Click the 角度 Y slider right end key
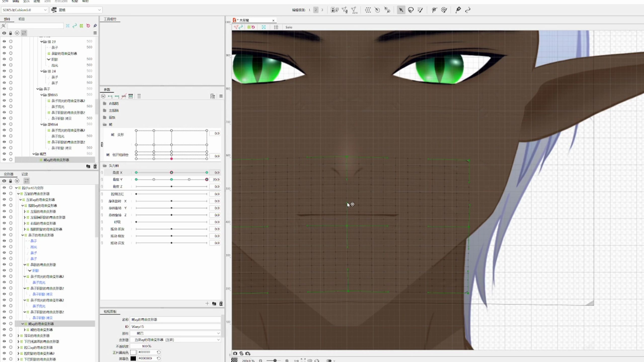This screenshot has width=644, height=362. [x=207, y=179]
